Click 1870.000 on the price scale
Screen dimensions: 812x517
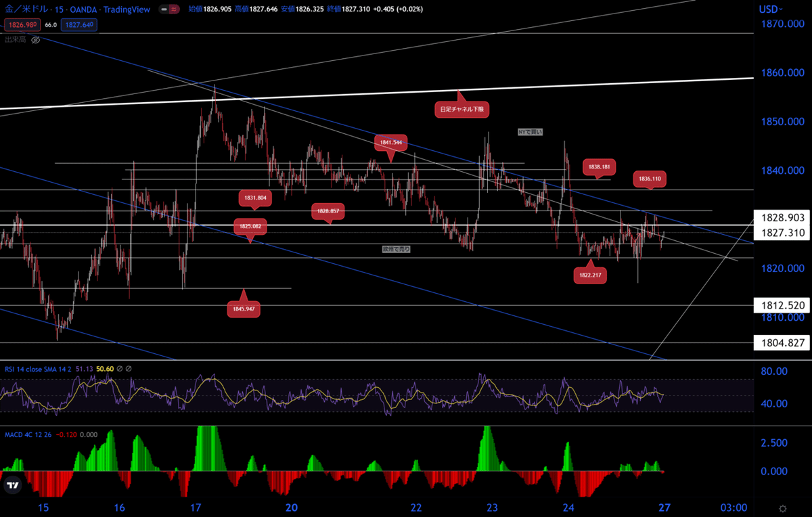782,24
